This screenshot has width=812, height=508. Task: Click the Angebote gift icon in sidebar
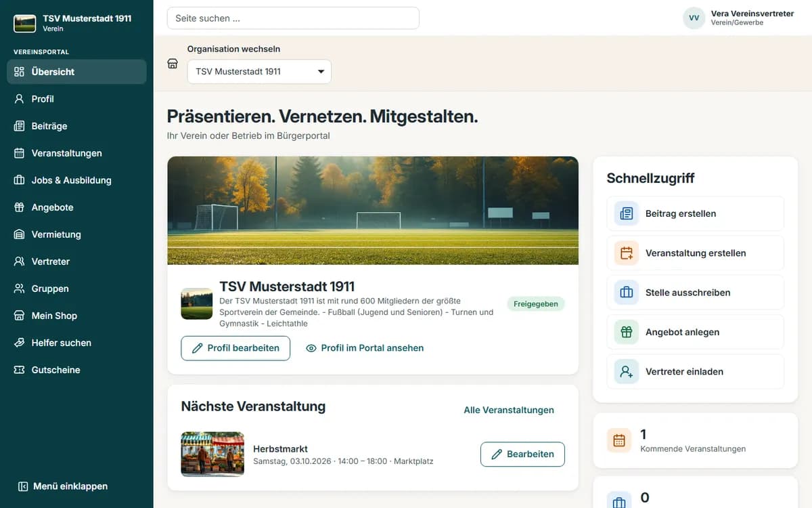[19, 207]
